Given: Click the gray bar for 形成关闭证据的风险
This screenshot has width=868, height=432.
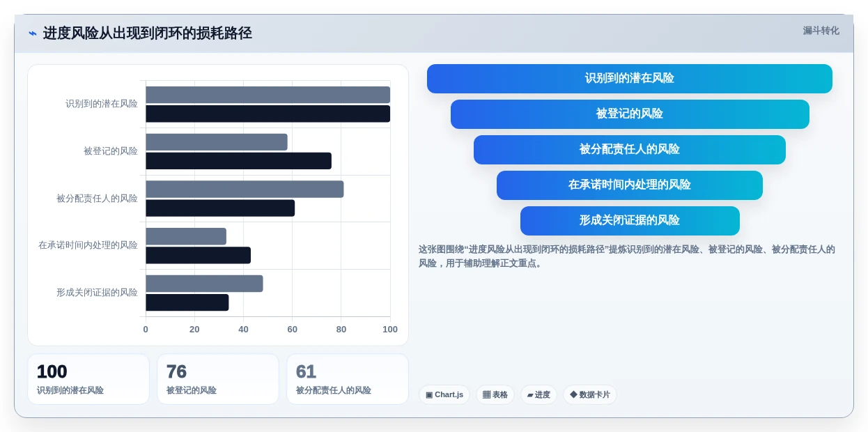Looking at the screenshot, I should (204, 284).
